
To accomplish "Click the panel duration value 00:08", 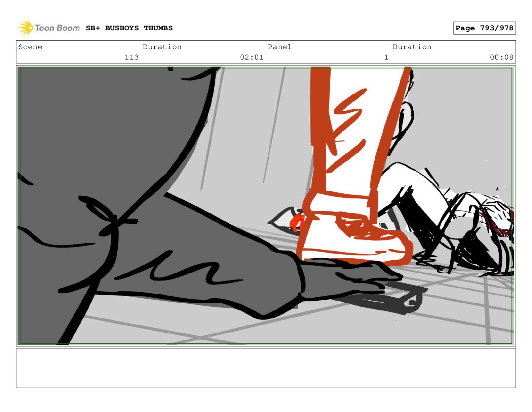I will (x=501, y=57).
